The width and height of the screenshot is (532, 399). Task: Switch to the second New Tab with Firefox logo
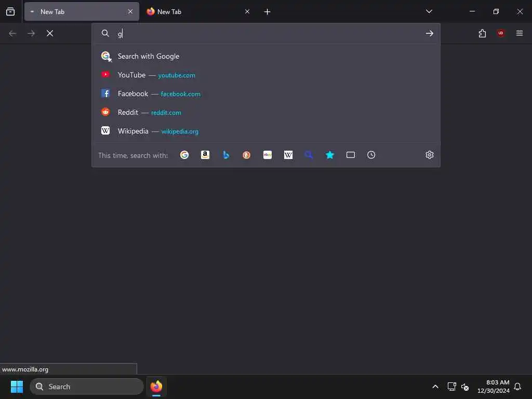click(198, 11)
